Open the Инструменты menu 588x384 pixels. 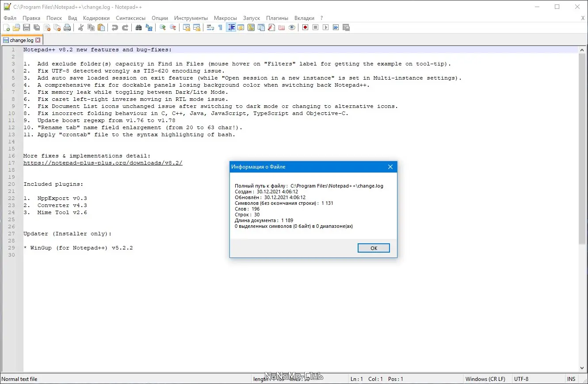(191, 18)
